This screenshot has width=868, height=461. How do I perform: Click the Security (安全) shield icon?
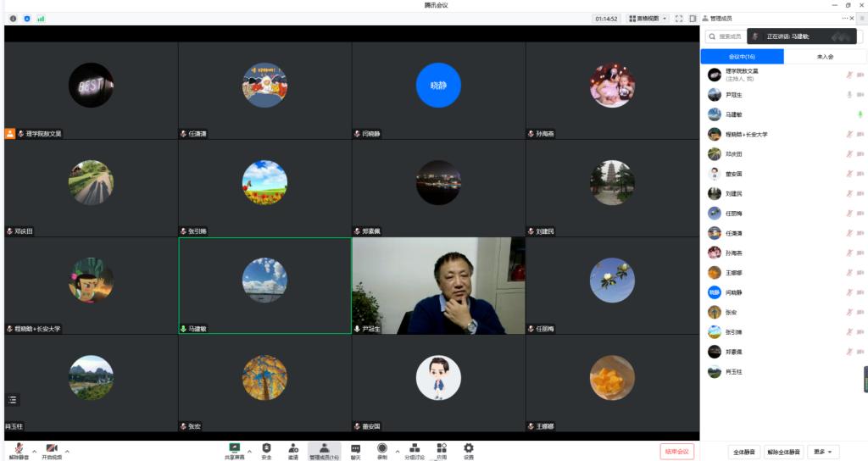(x=266, y=448)
